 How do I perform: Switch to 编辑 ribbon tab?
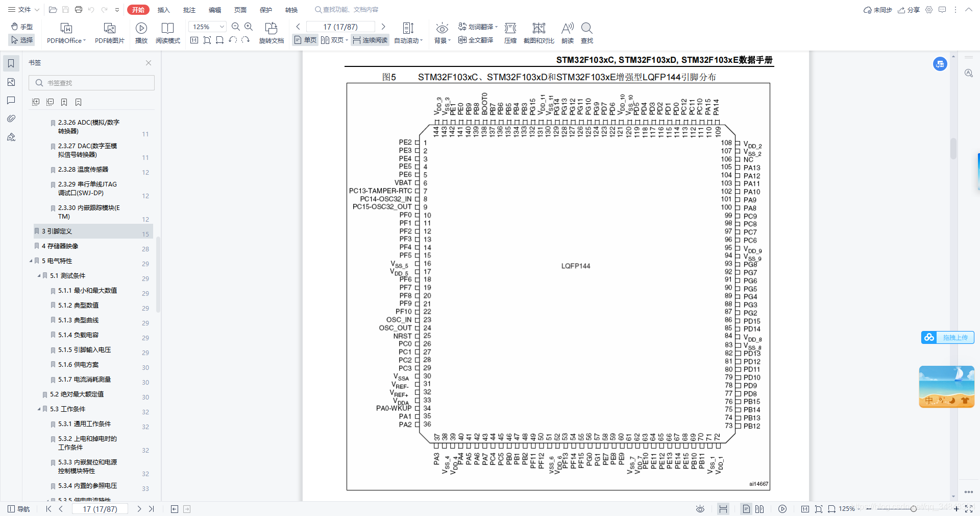pyautogui.click(x=215, y=10)
